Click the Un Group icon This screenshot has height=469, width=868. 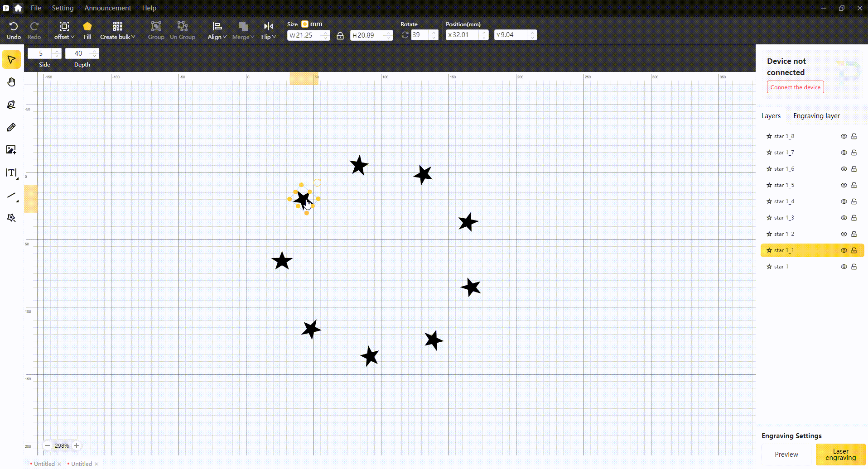coord(183,26)
